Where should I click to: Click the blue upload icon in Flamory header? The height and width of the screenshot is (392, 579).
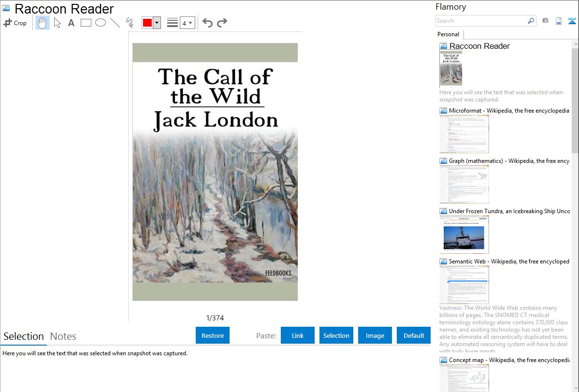(x=572, y=21)
